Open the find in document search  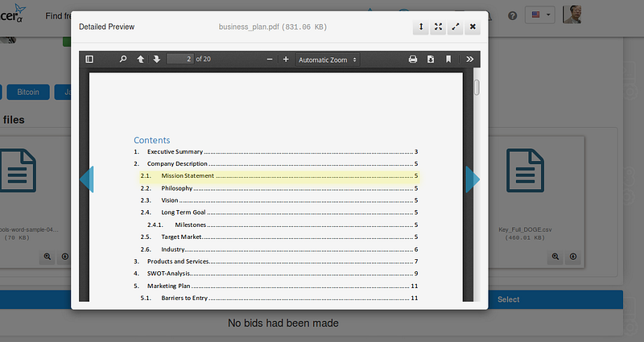coord(123,59)
